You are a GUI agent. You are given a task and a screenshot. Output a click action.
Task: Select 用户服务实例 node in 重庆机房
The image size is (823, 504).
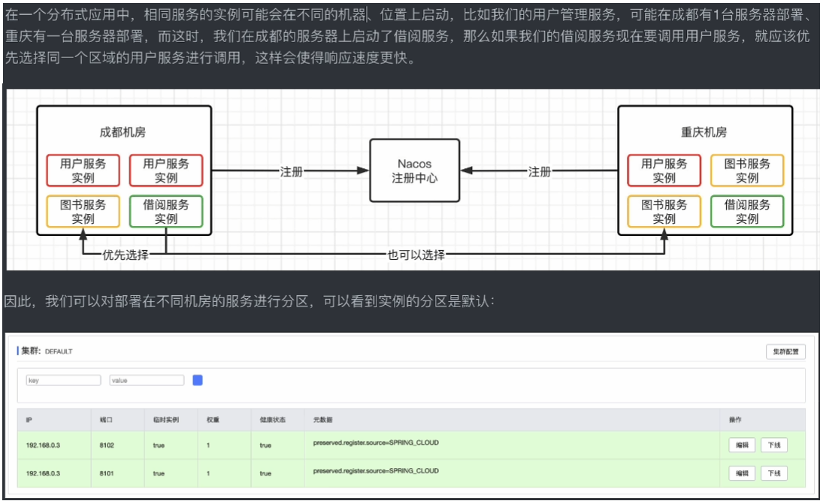tap(664, 171)
